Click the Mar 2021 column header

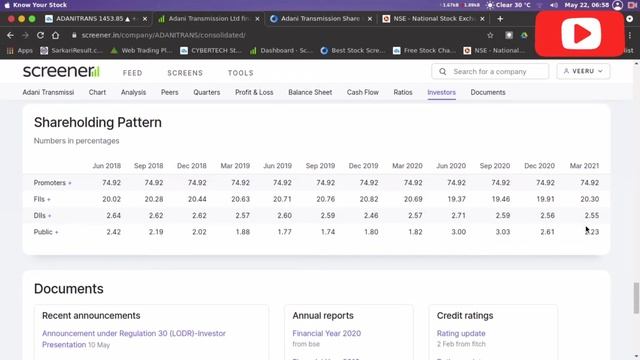pos(584,166)
